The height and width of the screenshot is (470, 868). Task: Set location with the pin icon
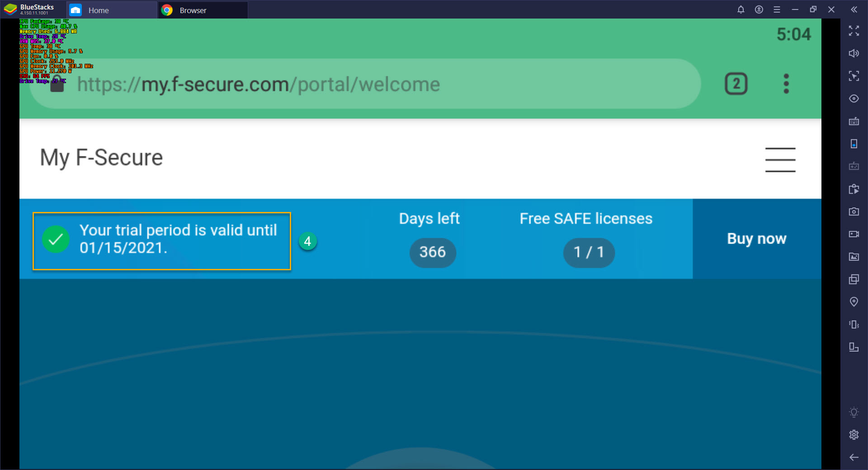[854, 302]
